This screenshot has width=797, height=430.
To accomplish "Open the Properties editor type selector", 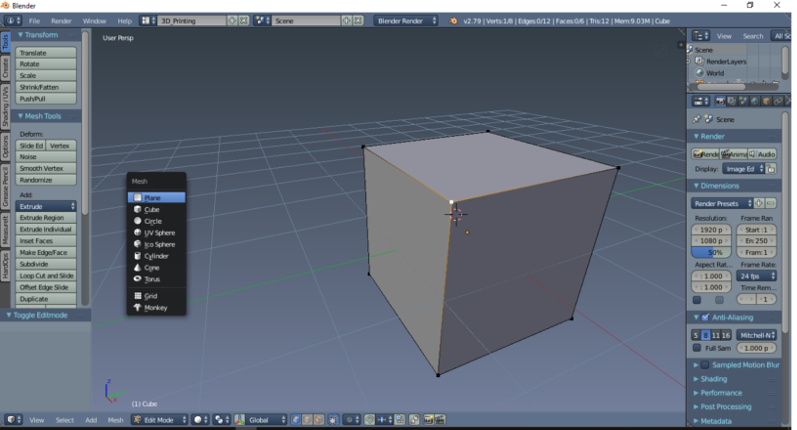I will 701,101.
